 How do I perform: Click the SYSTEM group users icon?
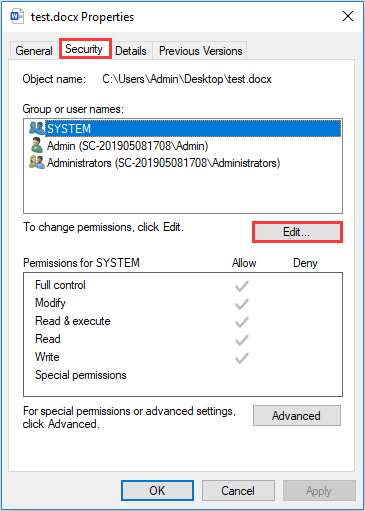[x=36, y=128]
